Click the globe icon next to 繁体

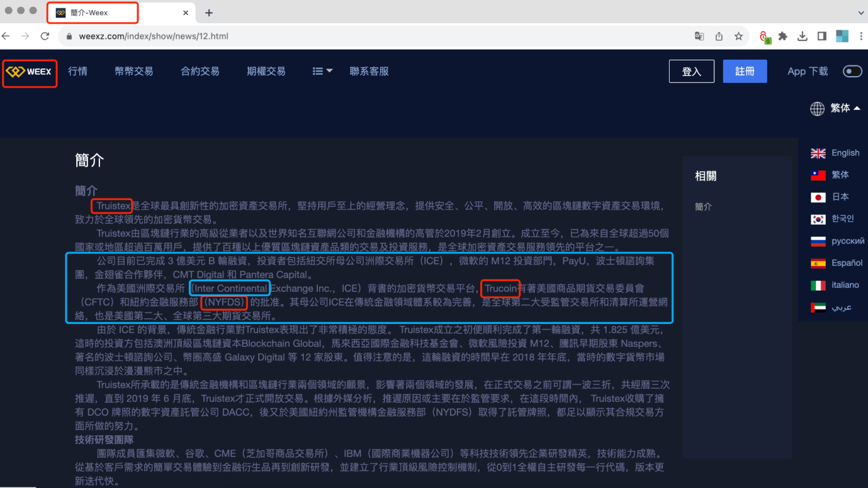tap(816, 108)
